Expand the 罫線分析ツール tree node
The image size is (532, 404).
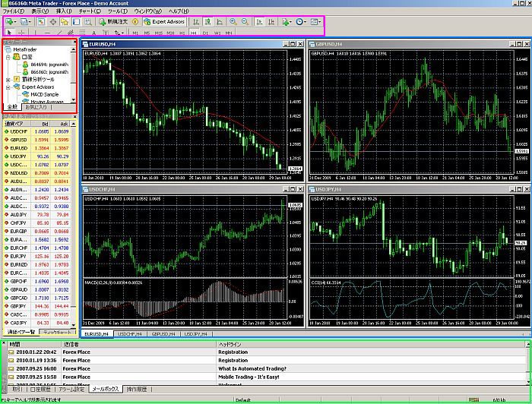8,80
